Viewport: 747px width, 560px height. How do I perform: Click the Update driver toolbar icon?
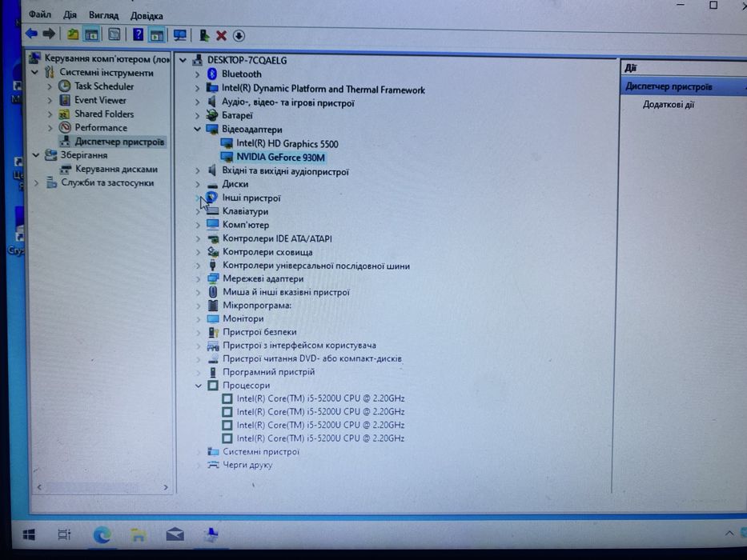204,35
